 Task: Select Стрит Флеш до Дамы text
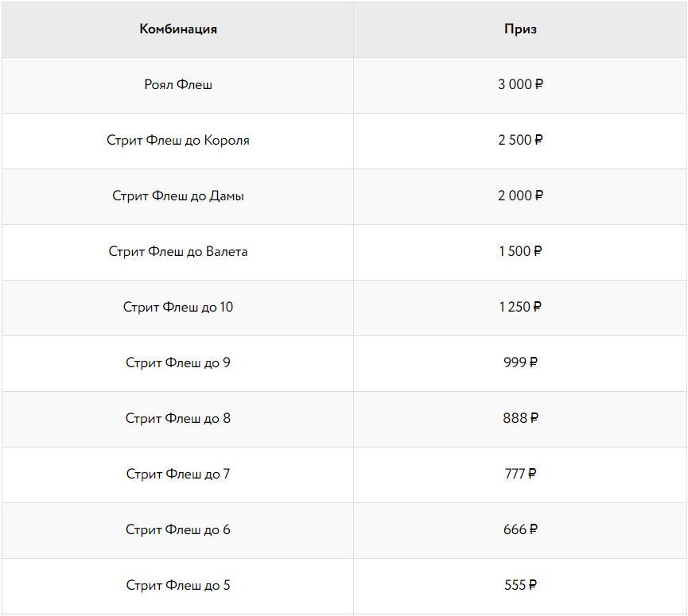(x=178, y=196)
